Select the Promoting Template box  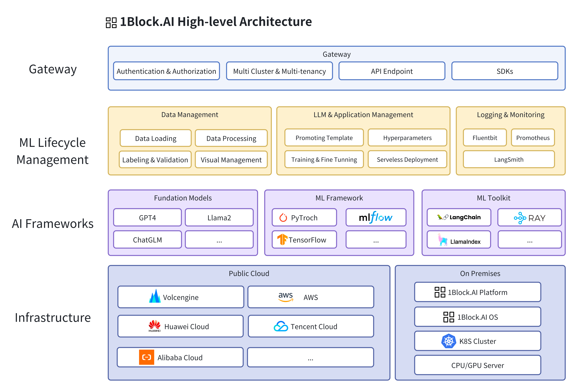(324, 137)
